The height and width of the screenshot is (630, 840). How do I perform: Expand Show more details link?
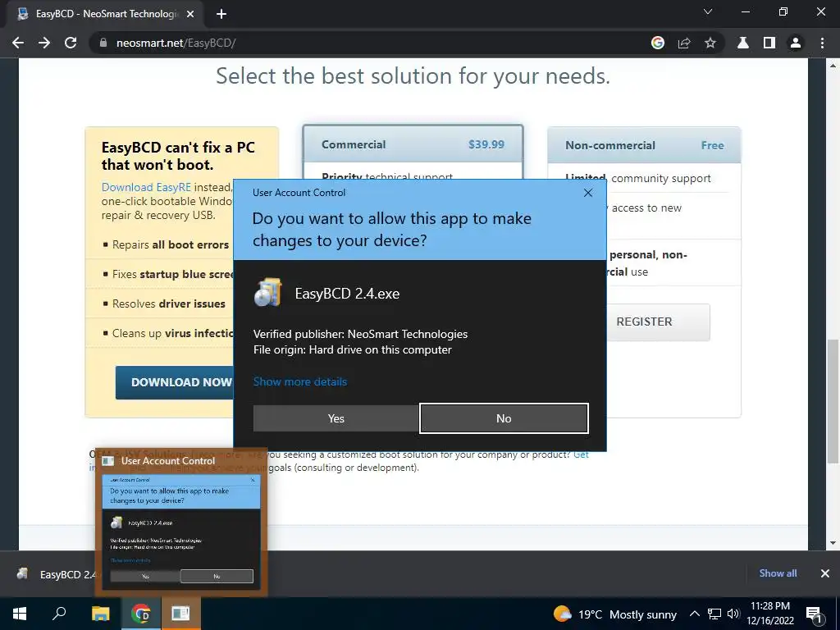[x=300, y=382]
